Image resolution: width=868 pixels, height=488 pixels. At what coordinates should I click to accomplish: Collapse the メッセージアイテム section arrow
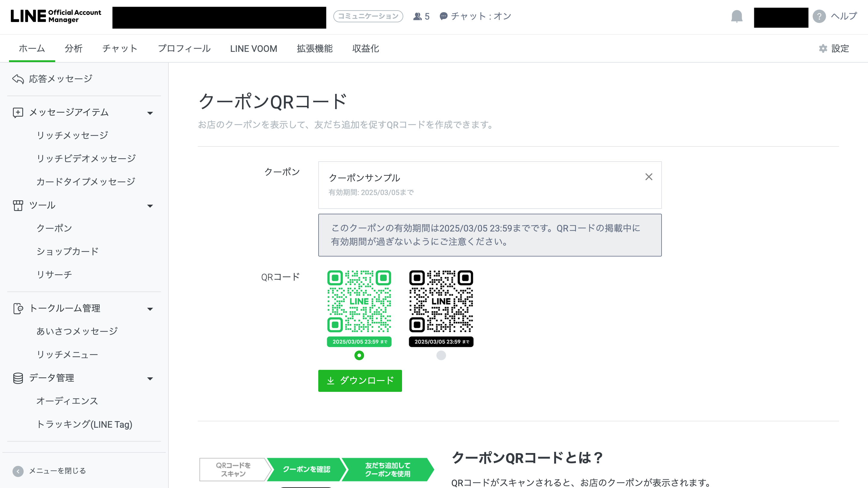tap(150, 113)
